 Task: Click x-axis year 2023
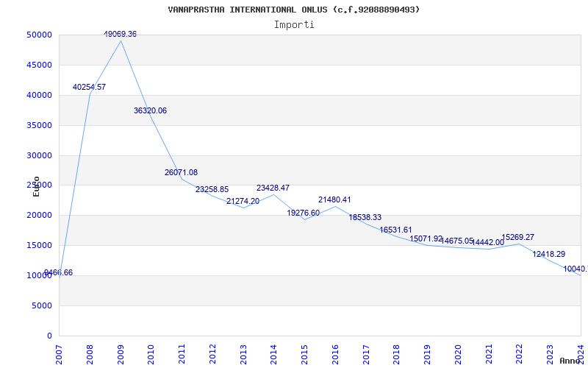click(x=550, y=355)
